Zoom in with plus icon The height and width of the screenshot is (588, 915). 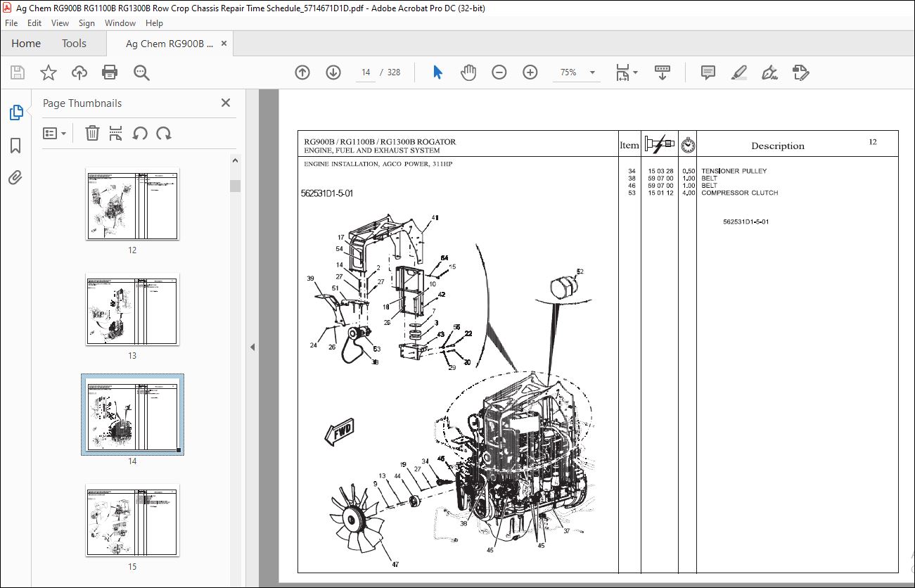[530, 72]
